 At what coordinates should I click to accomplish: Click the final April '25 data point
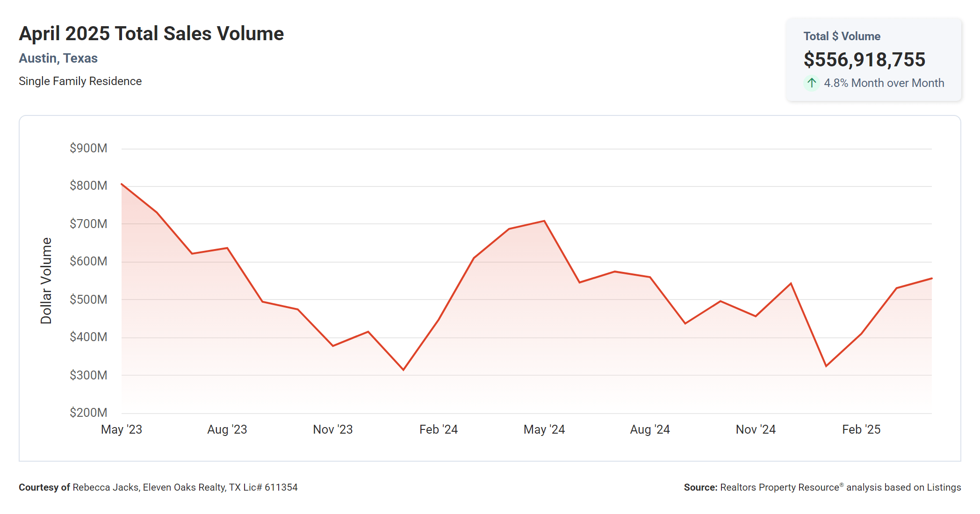[931, 278]
